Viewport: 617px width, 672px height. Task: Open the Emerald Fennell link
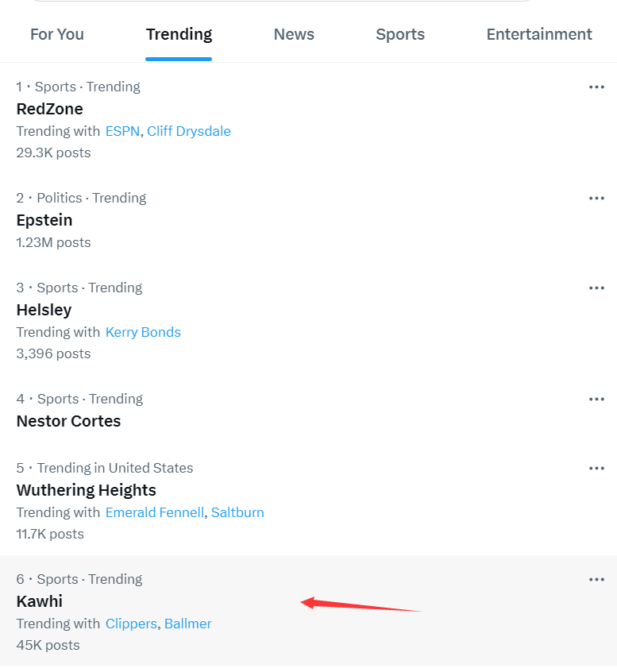coord(154,512)
